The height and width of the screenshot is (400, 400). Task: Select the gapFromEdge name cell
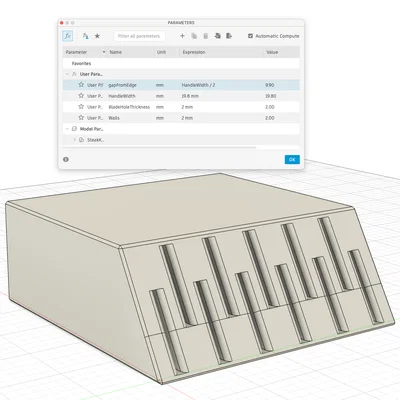point(123,85)
